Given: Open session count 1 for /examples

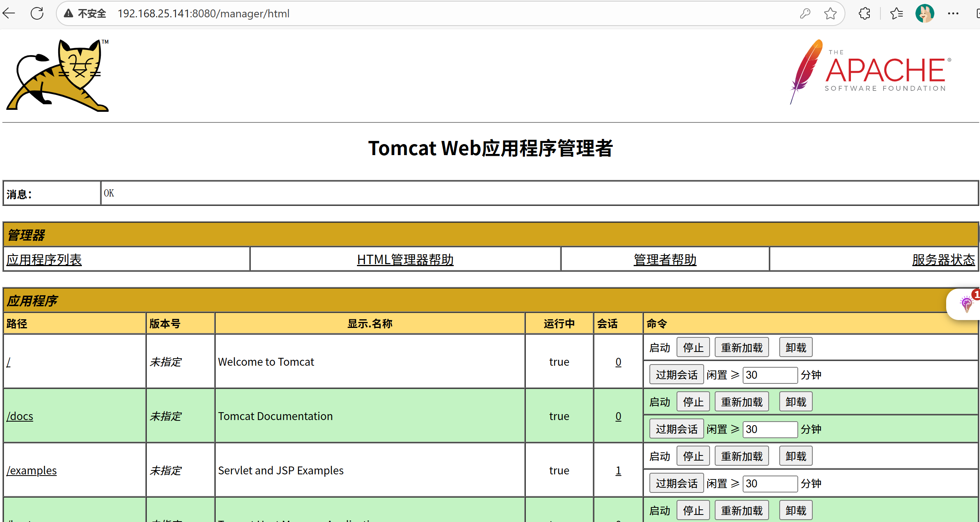Looking at the screenshot, I should click(618, 470).
